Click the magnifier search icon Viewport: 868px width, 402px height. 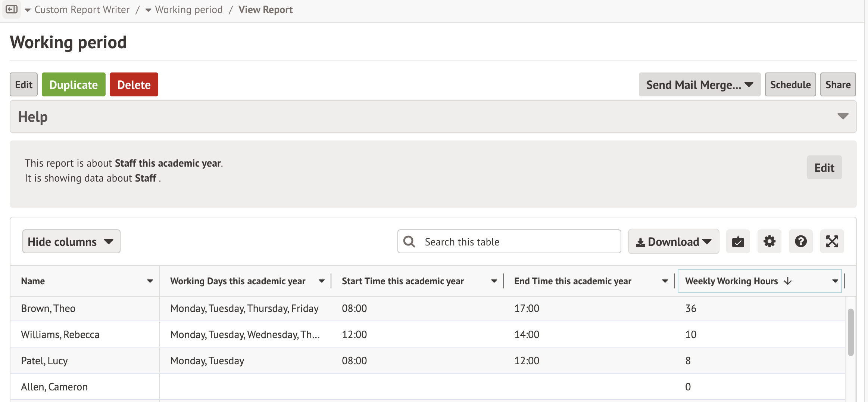coord(409,242)
